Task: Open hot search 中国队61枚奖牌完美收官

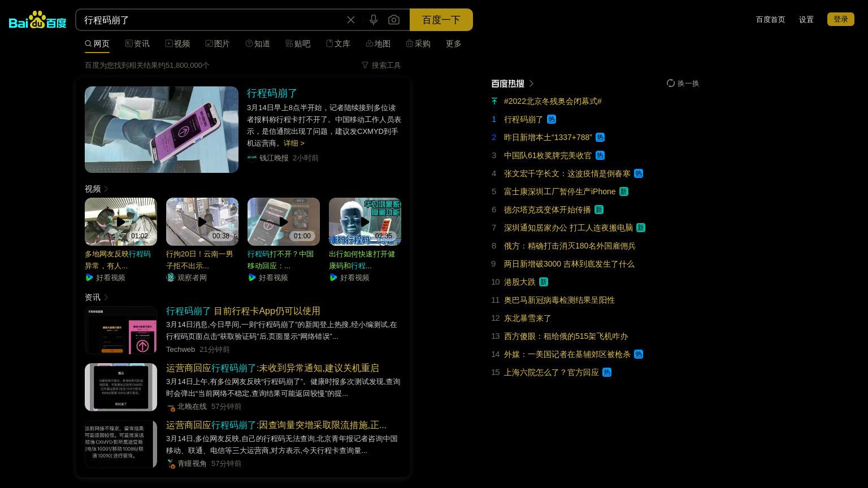Action: coord(548,155)
